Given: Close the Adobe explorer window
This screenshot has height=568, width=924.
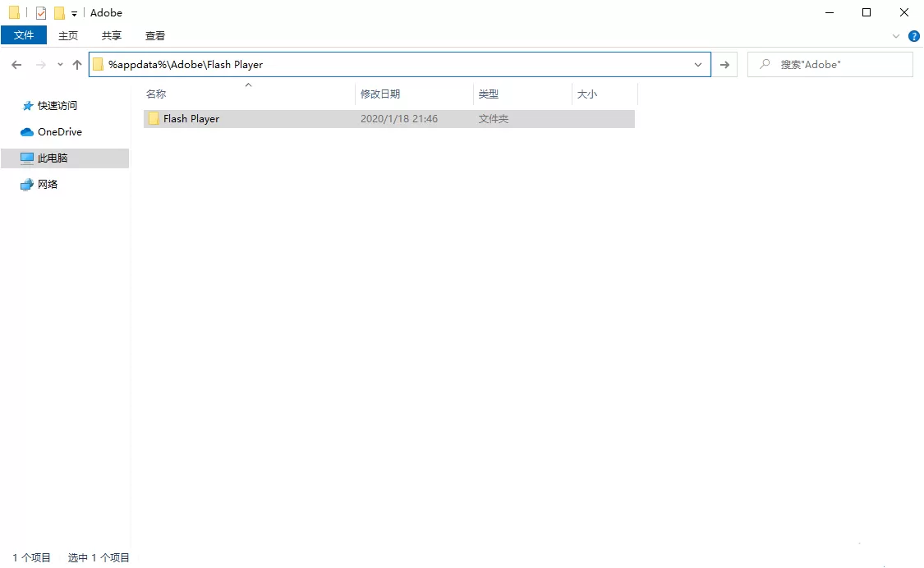Looking at the screenshot, I should (x=904, y=12).
